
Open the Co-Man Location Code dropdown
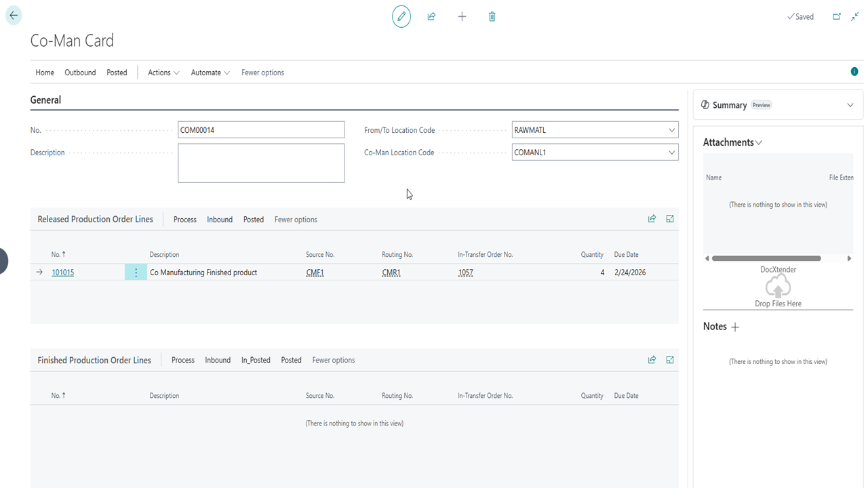pos(671,152)
